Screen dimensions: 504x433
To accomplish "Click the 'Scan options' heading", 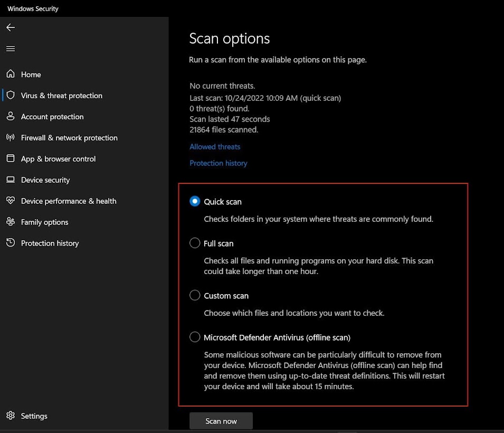I will click(x=229, y=39).
